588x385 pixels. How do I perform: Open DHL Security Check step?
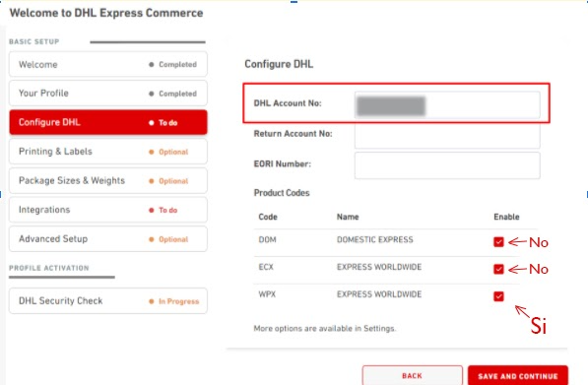tap(108, 300)
